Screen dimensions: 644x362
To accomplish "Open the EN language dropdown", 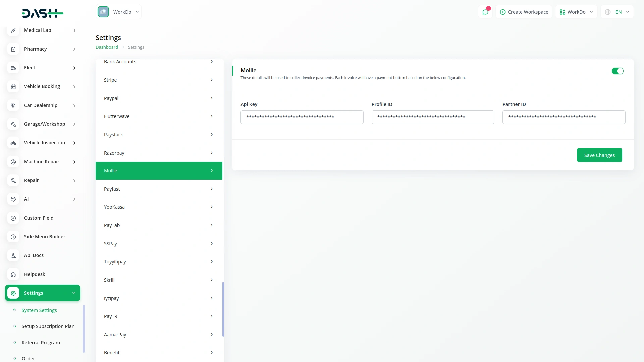I will coord(617,12).
